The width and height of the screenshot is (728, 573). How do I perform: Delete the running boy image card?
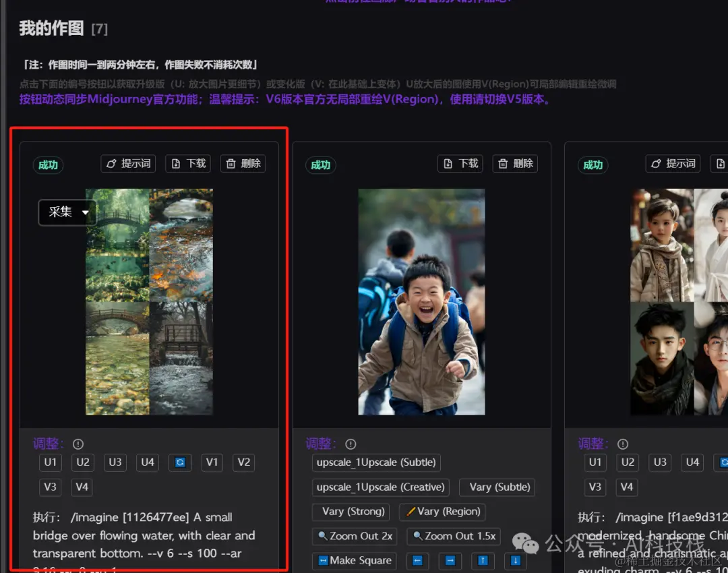tap(516, 163)
